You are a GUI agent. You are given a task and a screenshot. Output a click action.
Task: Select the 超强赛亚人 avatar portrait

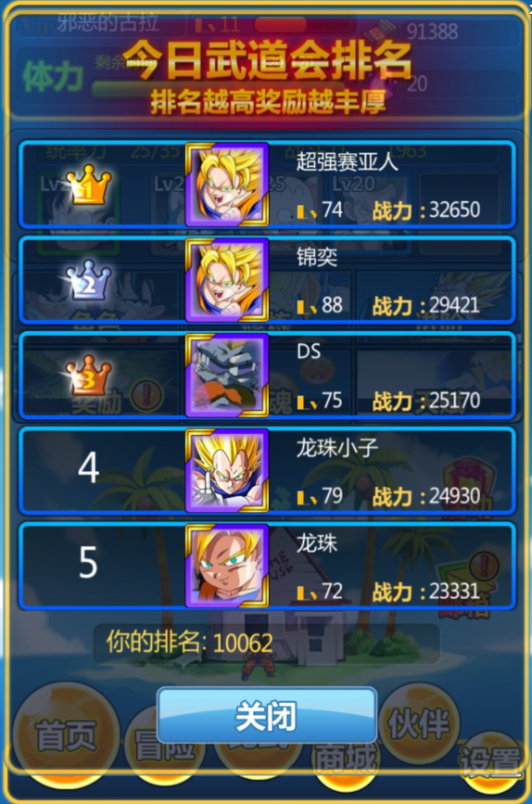tap(226, 185)
